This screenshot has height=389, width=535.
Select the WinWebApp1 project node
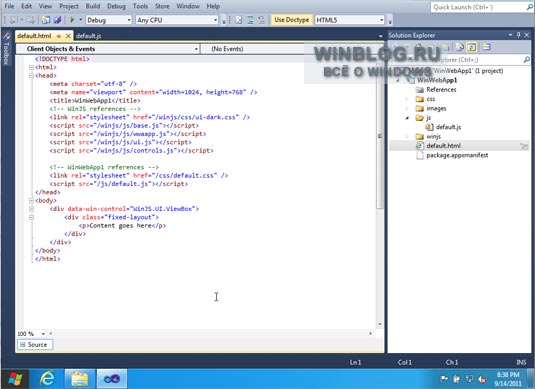click(x=437, y=80)
